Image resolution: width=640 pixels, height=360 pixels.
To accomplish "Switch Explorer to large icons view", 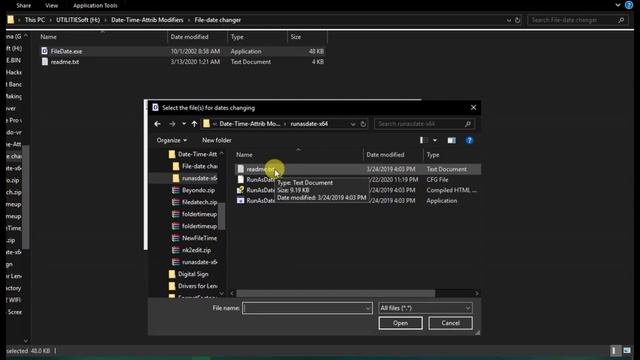I will (x=627, y=351).
